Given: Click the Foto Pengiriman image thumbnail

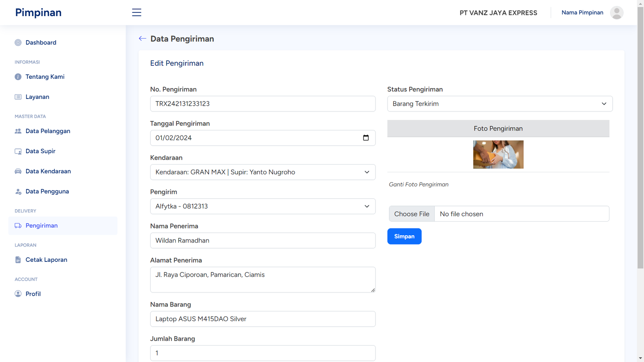Looking at the screenshot, I should pyautogui.click(x=498, y=154).
